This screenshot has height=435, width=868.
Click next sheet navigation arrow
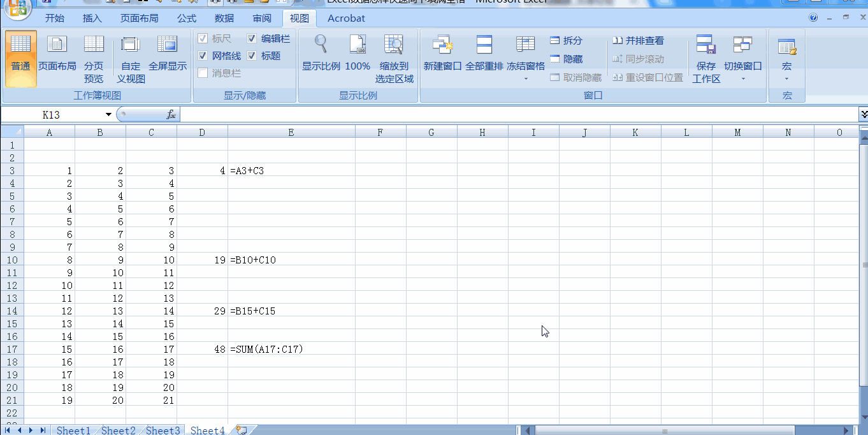(x=31, y=431)
